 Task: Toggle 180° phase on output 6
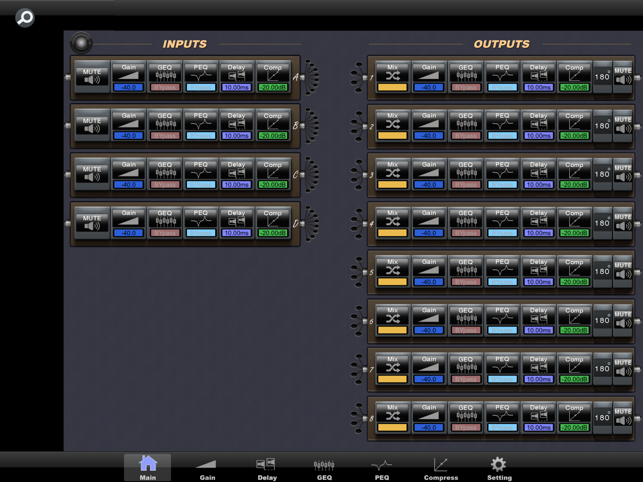pyautogui.click(x=602, y=320)
